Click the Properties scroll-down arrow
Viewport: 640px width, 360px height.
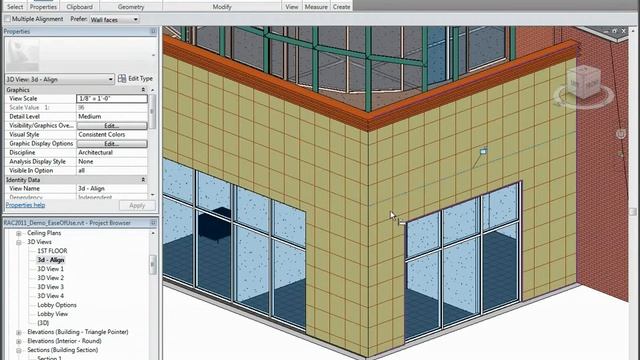[153, 195]
